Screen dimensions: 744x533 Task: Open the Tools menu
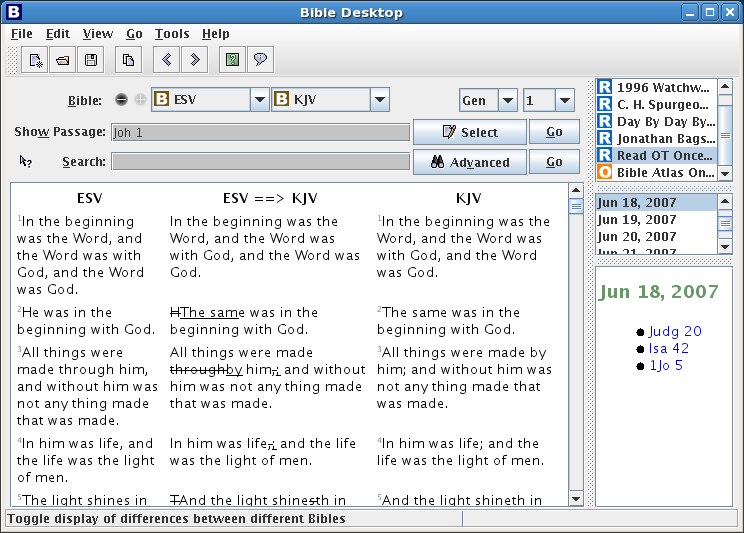(x=172, y=34)
